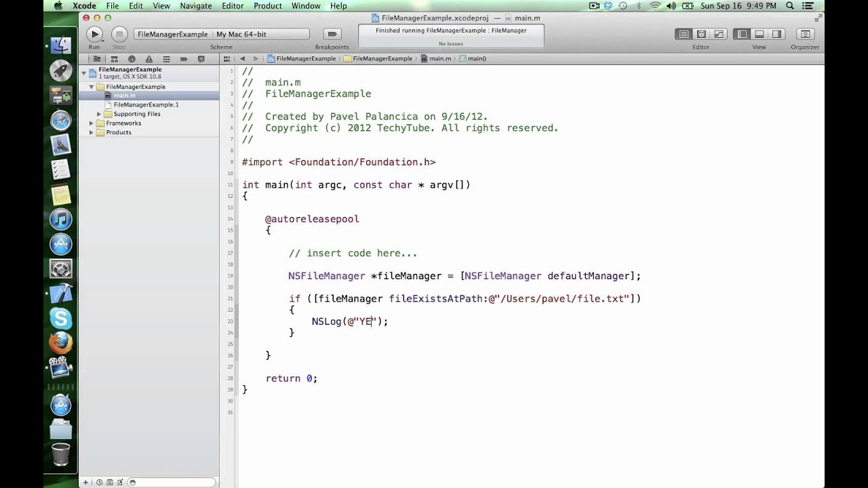The width and height of the screenshot is (868, 488).
Task: Open the FileManagerExample scheme dropdown
Action: 172,34
